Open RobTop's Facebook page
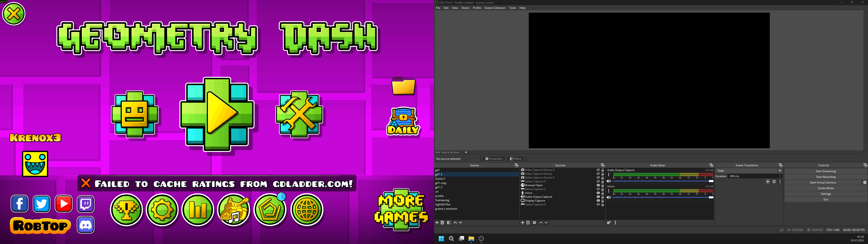This screenshot has width=868, height=244. [x=19, y=204]
